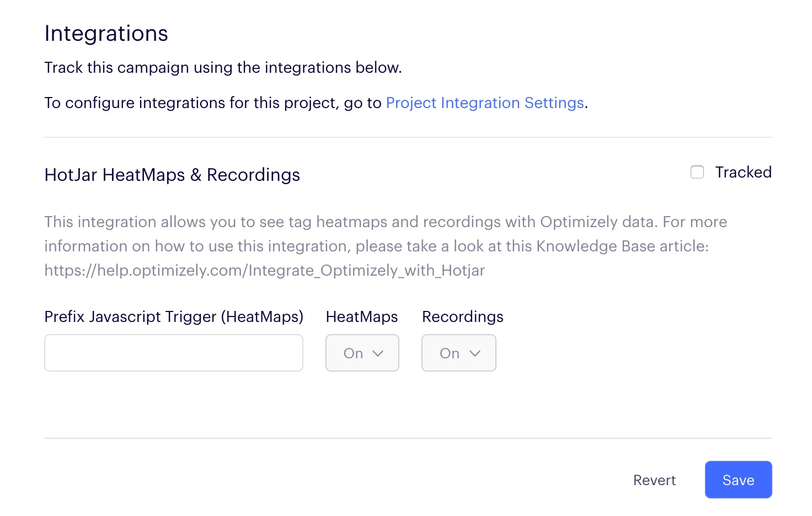The width and height of the screenshot is (812, 516).
Task: Open the Recordings On dropdown
Action: tap(459, 353)
